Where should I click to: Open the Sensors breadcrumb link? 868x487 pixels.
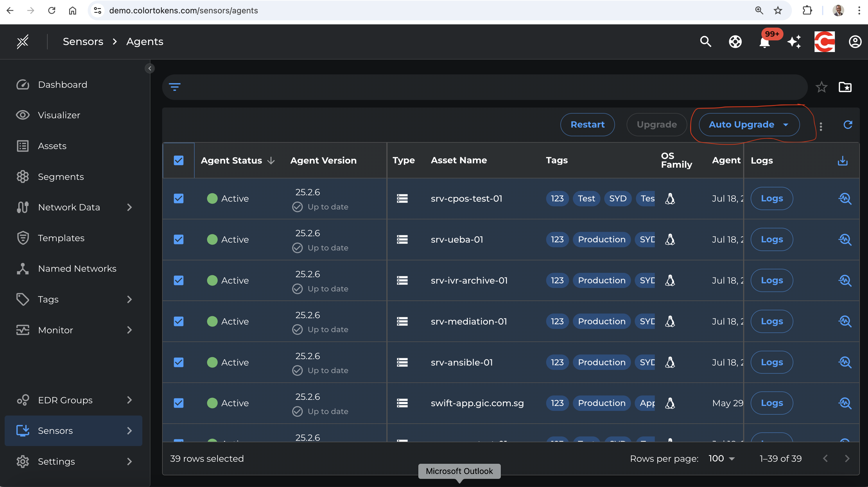pyautogui.click(x=83, y=41)
